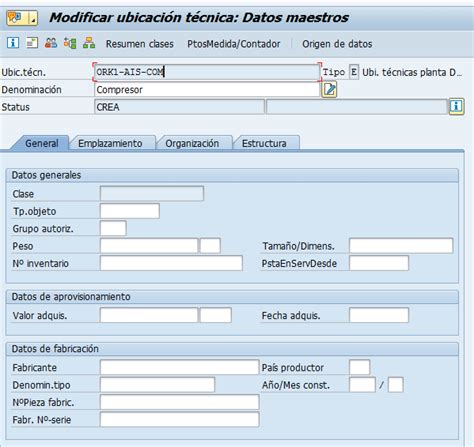Click the Status info icon
The image size is (474, 447).
[x=456, y=107]
